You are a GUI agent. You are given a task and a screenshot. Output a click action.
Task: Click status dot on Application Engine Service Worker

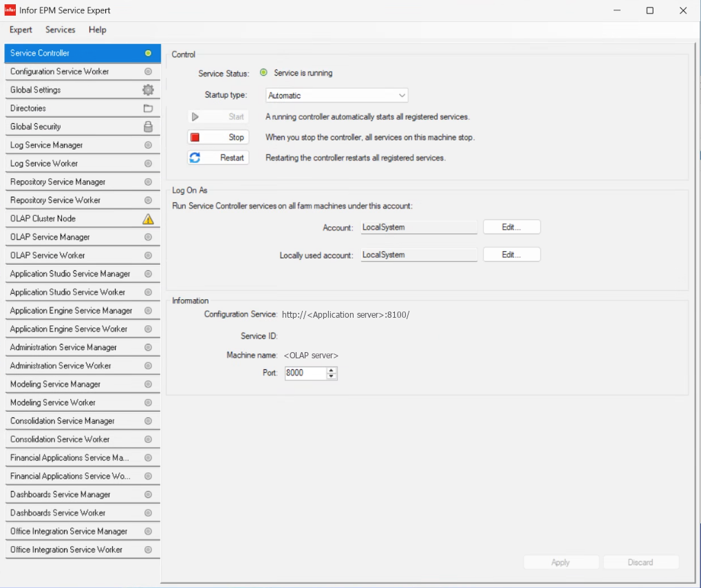(148, 329)
